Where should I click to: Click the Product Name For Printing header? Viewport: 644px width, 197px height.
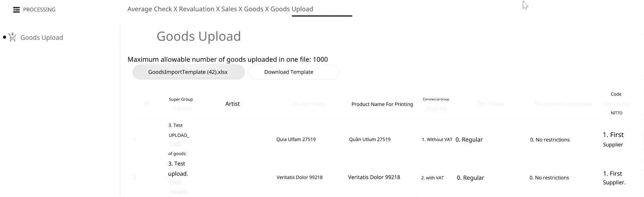[382, 104]
